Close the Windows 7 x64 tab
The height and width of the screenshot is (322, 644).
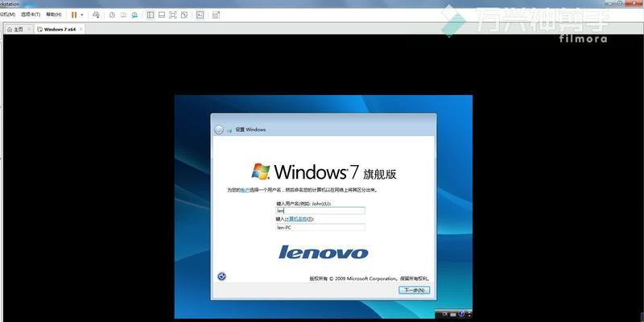(81, 29)
